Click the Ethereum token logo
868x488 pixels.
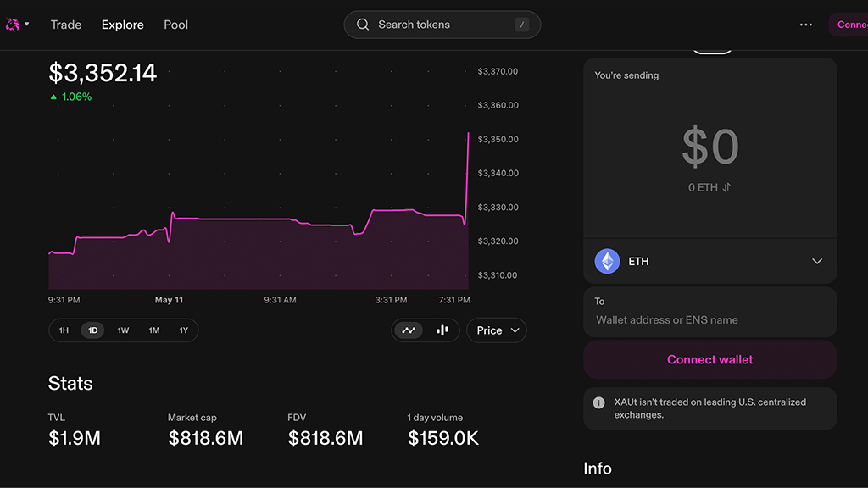click(607, 261)
